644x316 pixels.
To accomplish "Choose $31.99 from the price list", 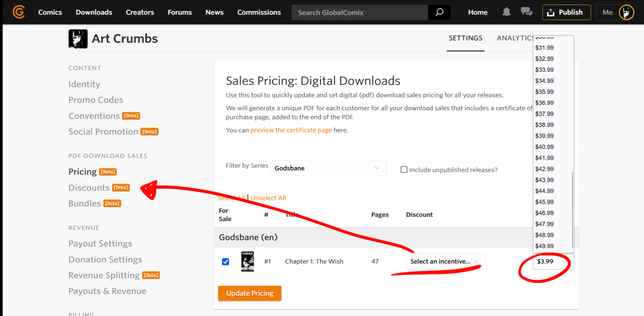I will (544, 48).
